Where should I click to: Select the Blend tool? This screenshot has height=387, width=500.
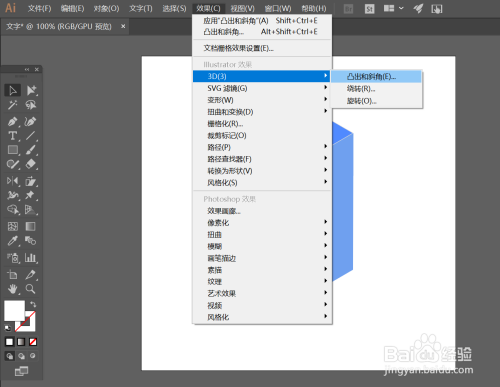click(x=31, y=241)
